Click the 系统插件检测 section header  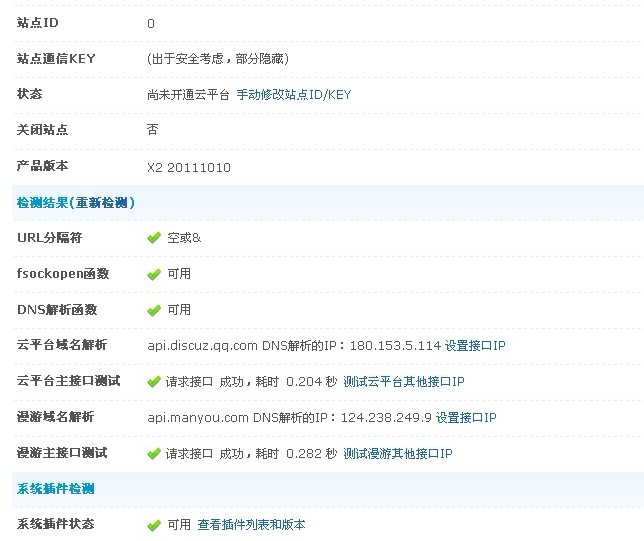pos(55,489)
